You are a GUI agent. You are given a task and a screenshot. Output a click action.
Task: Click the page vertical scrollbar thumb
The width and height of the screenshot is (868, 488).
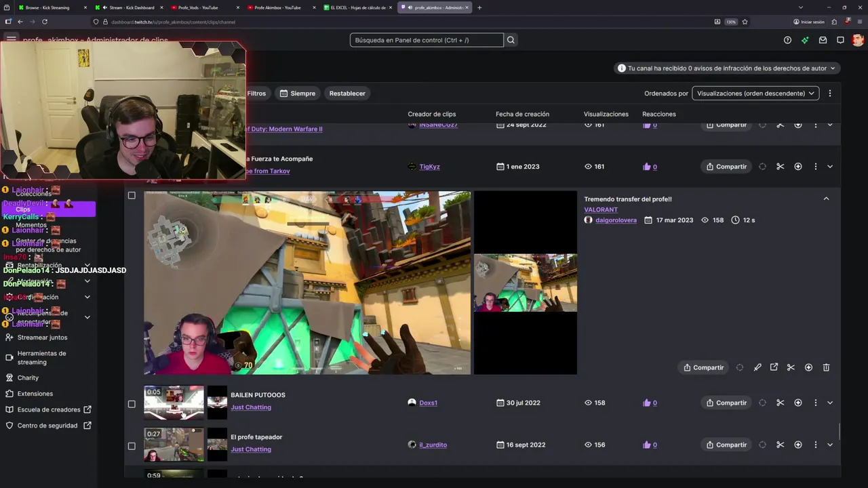pyautogui.click(x=840, y=431)
